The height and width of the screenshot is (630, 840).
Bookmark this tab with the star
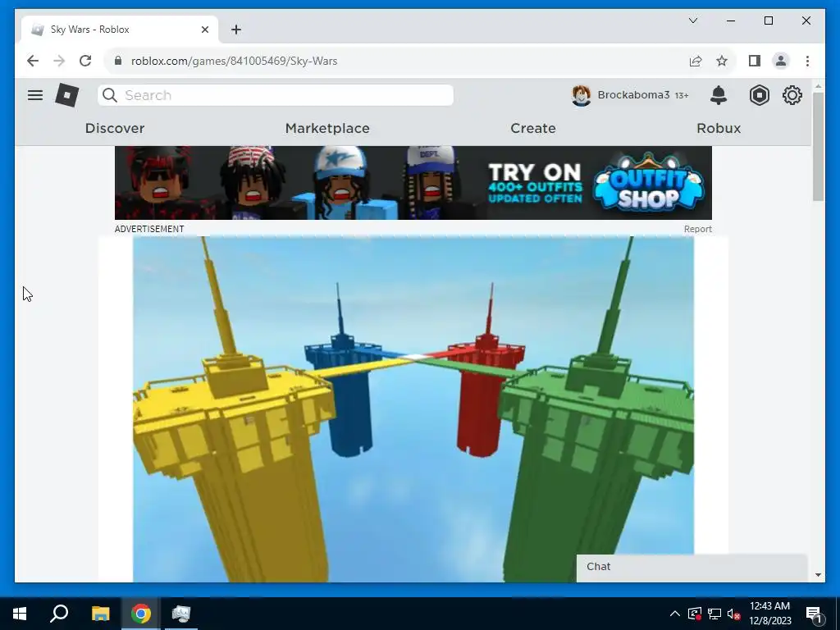click(x=722, y=61)
